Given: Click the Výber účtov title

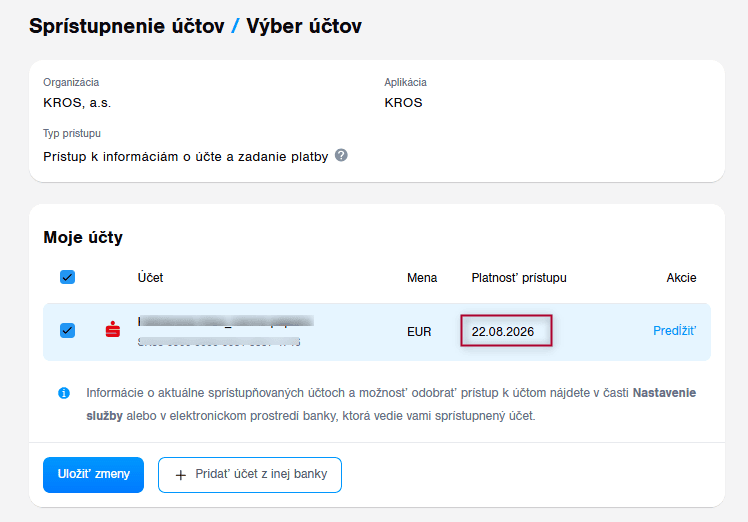Looking at the screenshot, I should click(x=304, y=26).
